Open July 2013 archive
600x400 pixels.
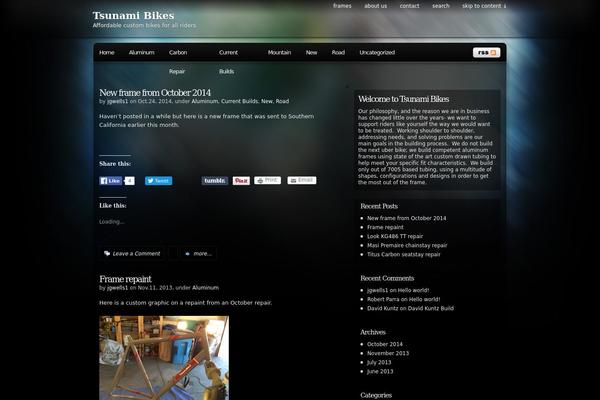379,362
